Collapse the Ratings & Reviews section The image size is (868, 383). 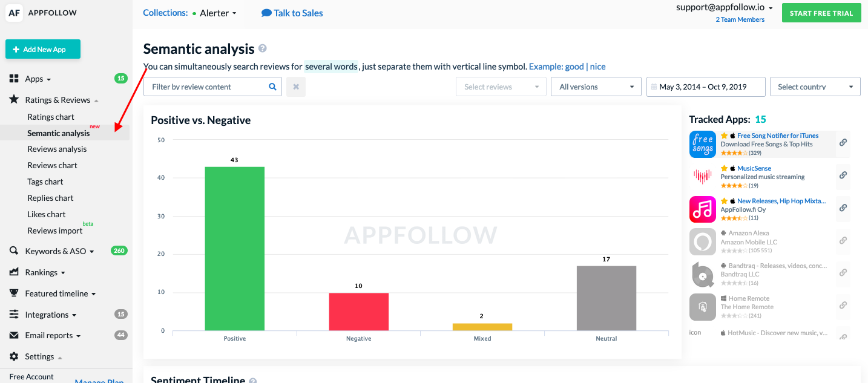coord(62,100)
